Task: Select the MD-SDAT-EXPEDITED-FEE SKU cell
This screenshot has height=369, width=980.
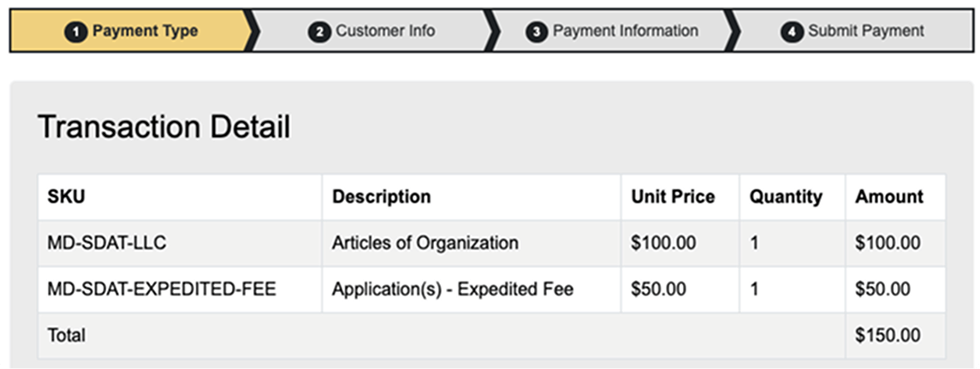Action: (x=180, y=289)
